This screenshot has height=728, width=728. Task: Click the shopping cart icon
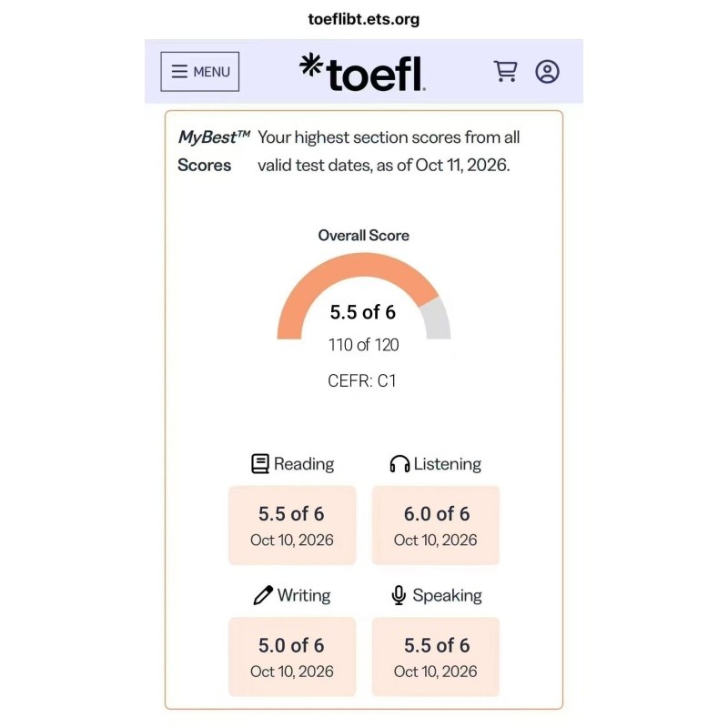pyautogui.click(x=505, y=72)
